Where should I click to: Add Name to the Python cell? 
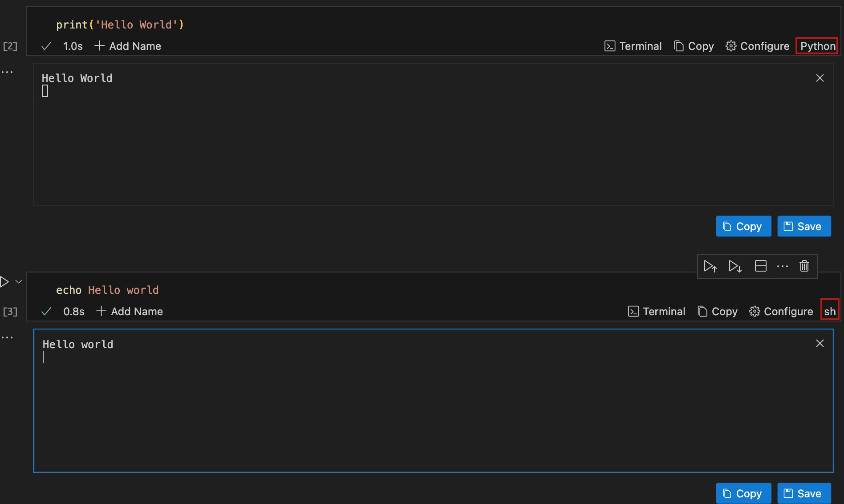[128, 46]
